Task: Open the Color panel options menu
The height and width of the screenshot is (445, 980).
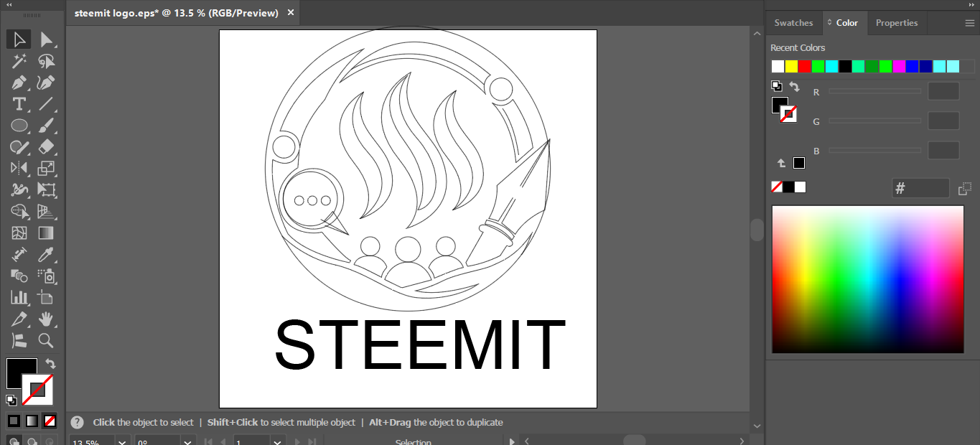Action: 969,23
